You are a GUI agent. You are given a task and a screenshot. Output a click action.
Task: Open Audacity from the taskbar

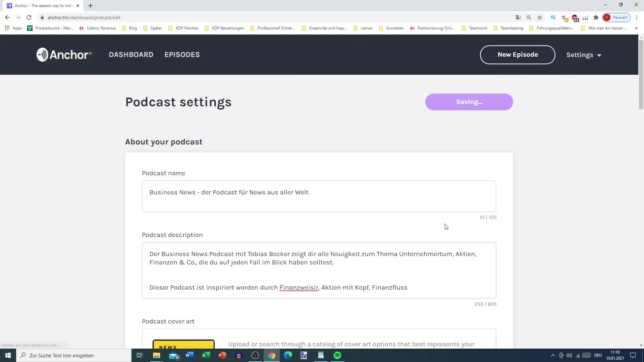(239, 355)
